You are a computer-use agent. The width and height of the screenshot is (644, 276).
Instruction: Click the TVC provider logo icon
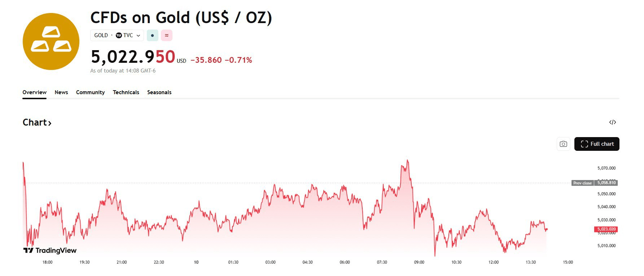(x=119, y=35)
